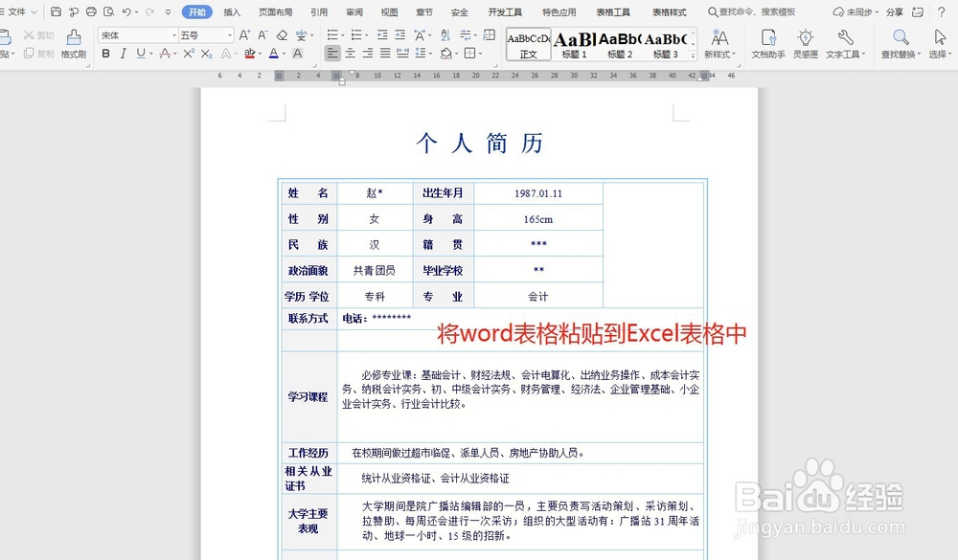Screen dimensions: 958x560
Task: Set paragraph alignment to center
Action: pos(350,54)
